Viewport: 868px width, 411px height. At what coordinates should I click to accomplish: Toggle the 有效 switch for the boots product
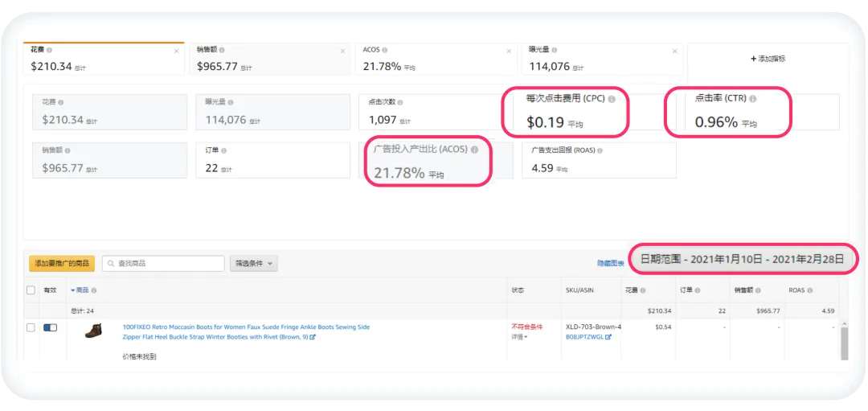point(50,327)
